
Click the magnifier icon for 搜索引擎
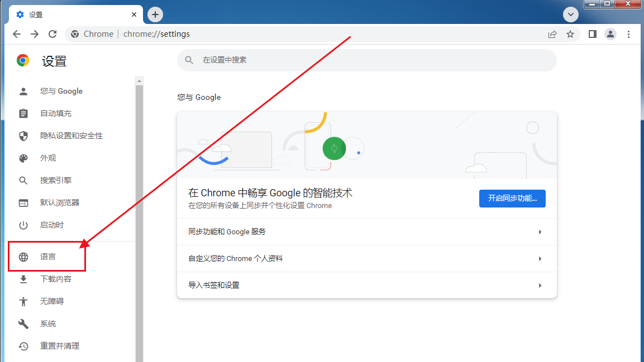pyautogui.click(x=23, y=180)
